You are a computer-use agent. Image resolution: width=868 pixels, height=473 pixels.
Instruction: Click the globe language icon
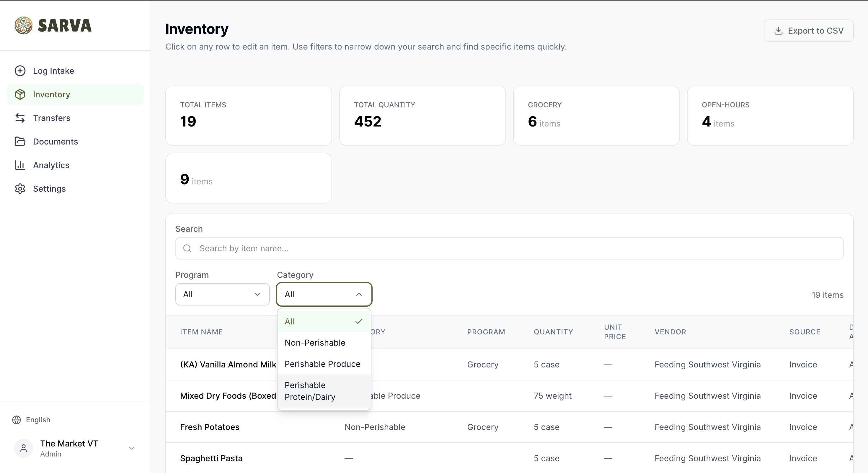click(17, 420)
